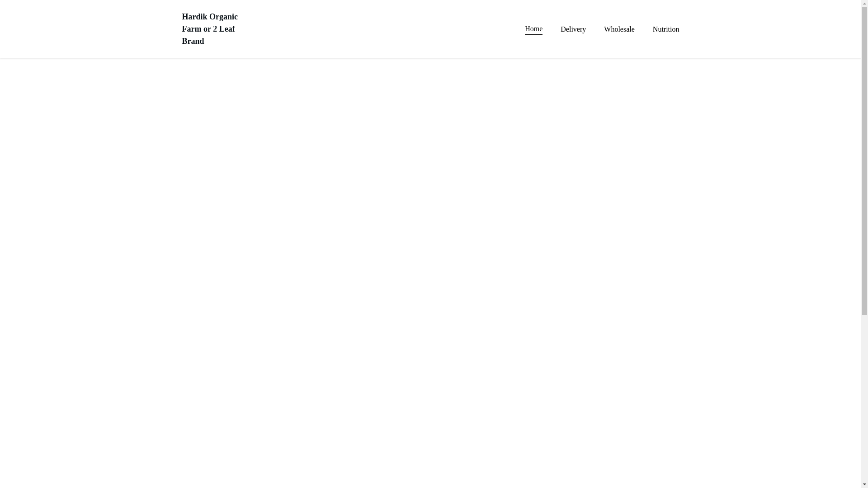868x488 pixels.
Task: Visit the Nutrition section link
Action: pyautogui.click(x=665, y=29)
